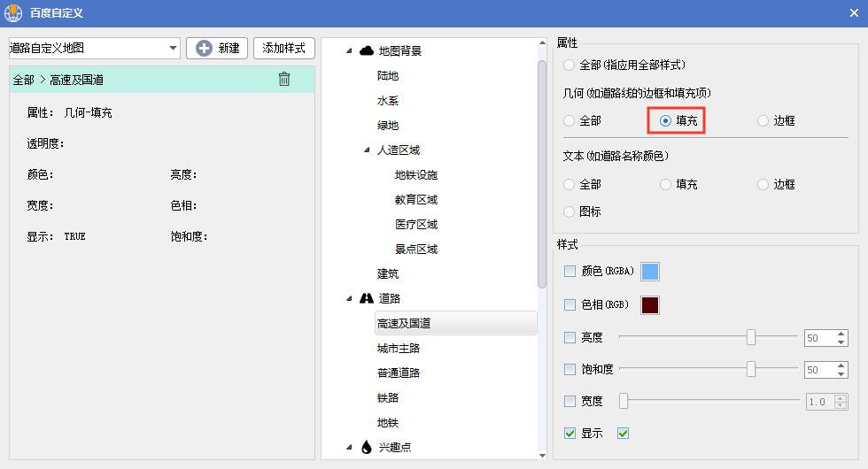Click the 宽度 slider handle
This screenshot has height=469, width=868.
pyautogui.click(x=624, y=401)
